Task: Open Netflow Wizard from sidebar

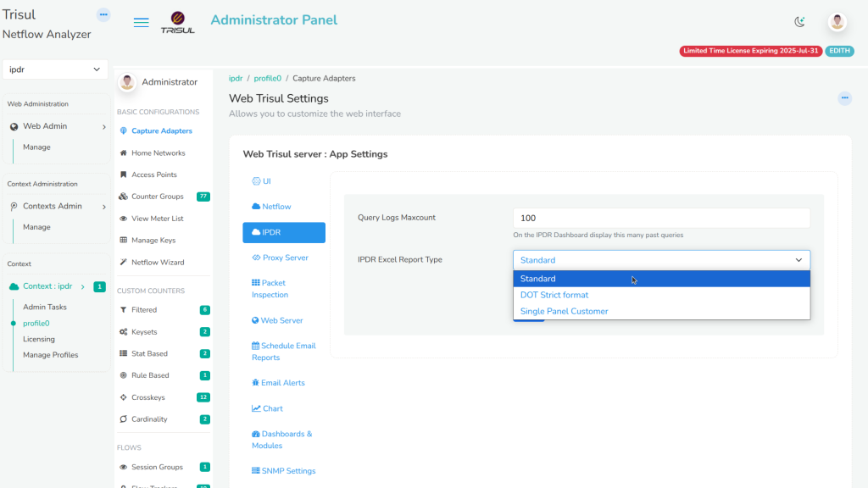Action: [x=158, y=263]
